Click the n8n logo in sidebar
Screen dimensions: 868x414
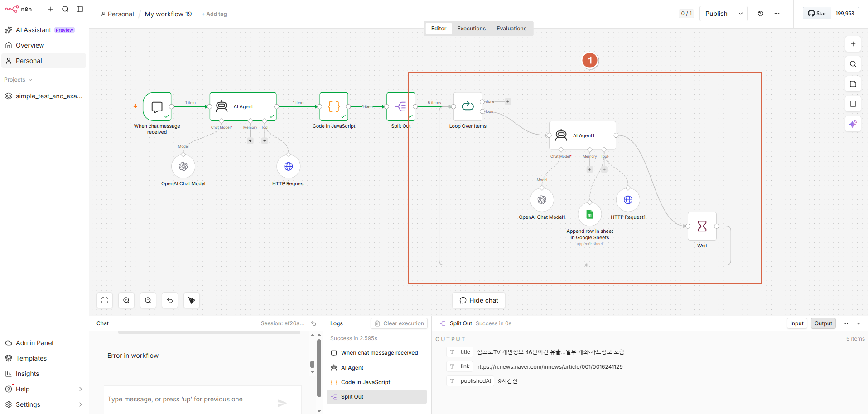[18, 9]
